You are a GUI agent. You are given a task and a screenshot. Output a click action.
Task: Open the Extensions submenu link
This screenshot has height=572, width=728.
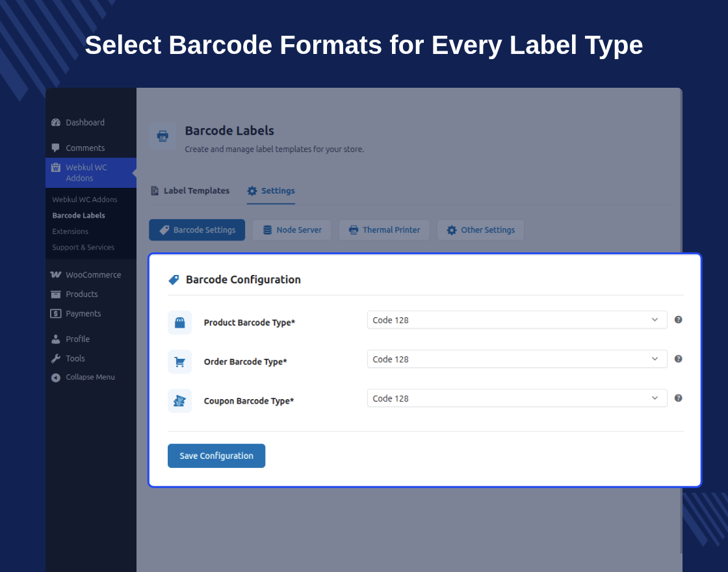tap(70, 231)
